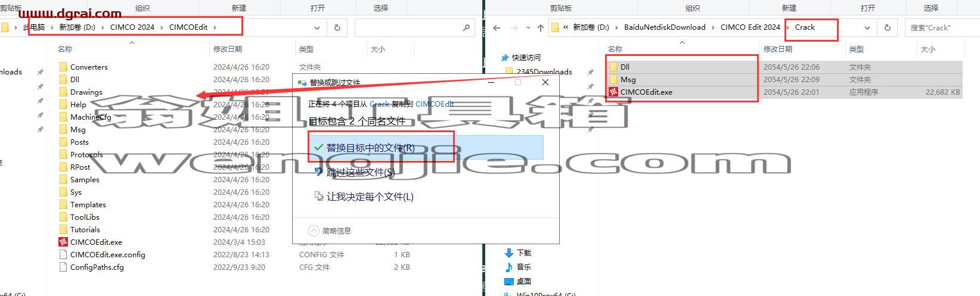Click the Search Crack input field
Screen dimensions: 980x296
tap(942, 27)
